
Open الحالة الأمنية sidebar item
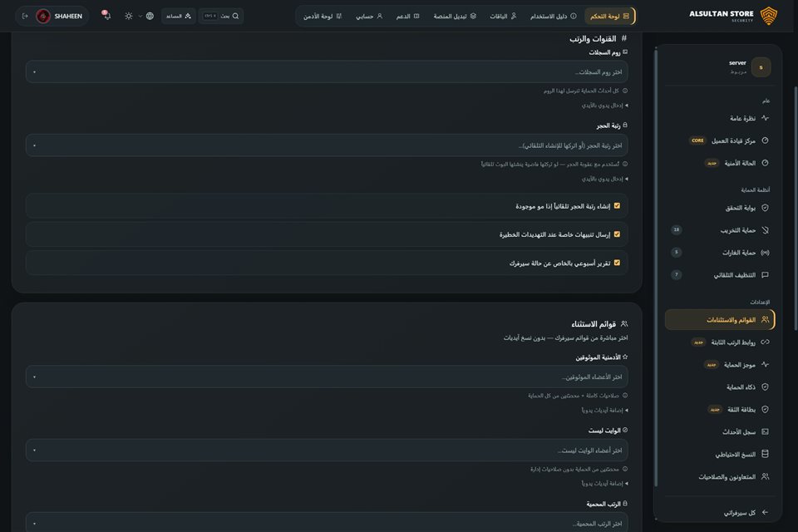point(719,163)
